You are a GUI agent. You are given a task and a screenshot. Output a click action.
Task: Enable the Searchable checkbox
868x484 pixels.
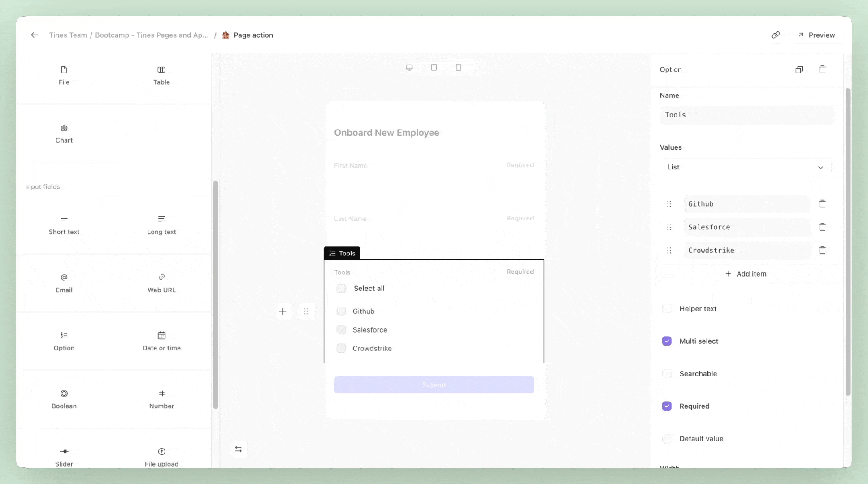tap(667, 374)
